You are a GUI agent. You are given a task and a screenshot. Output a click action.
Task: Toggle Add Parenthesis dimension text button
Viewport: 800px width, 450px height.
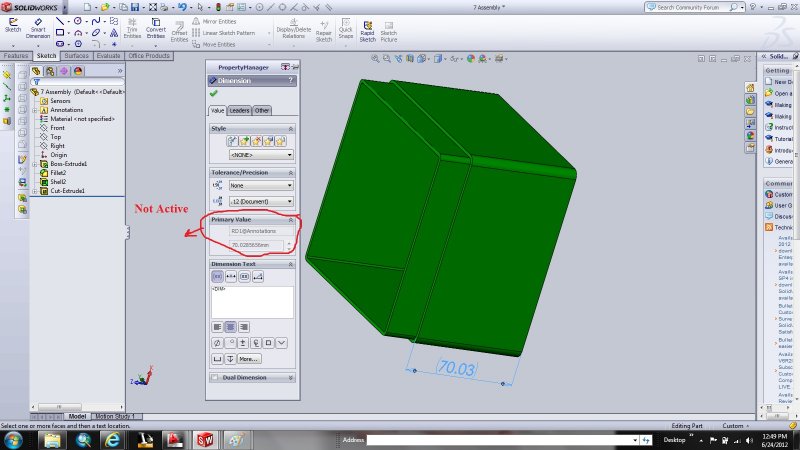click(x=217, y=277)
